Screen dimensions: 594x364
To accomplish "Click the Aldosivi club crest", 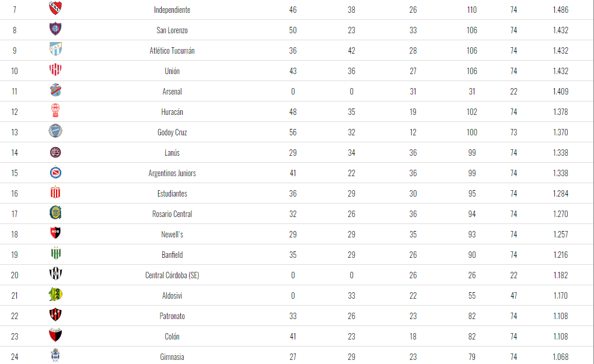I will click(55, 295).
